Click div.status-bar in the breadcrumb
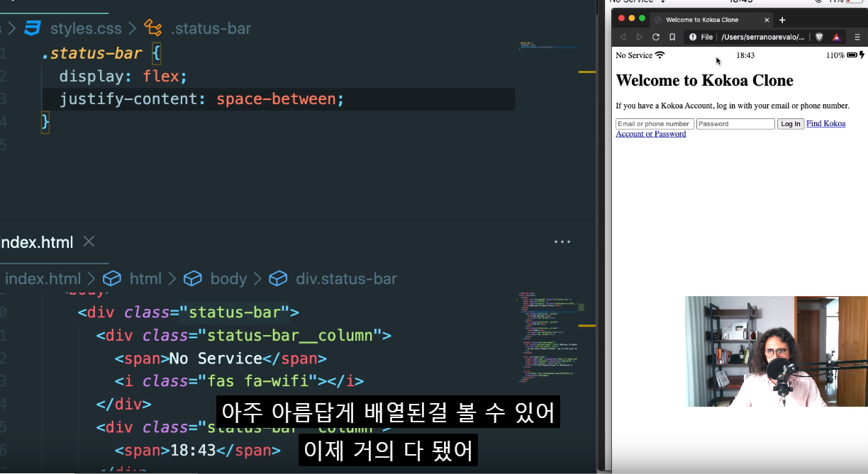 [346, 278]
